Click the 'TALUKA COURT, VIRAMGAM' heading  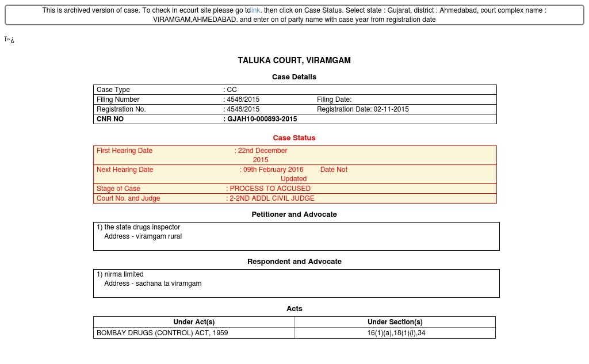[294, 60]
